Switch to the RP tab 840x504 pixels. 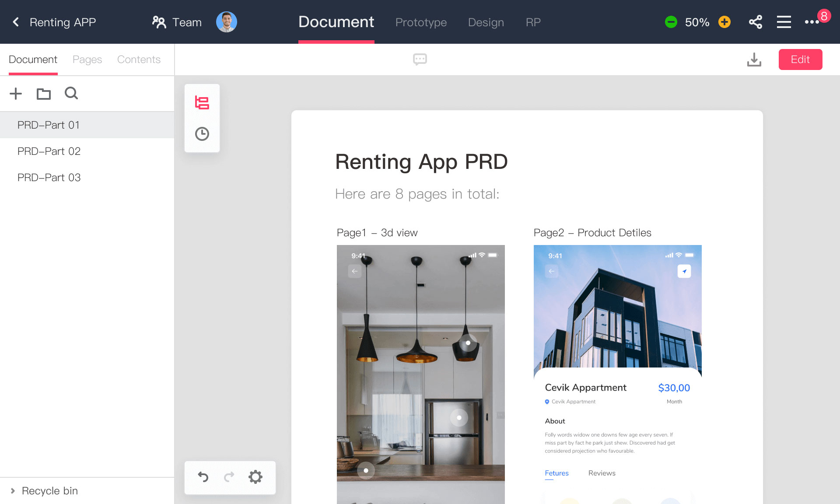pyautogui.click(x=533, y=22)
